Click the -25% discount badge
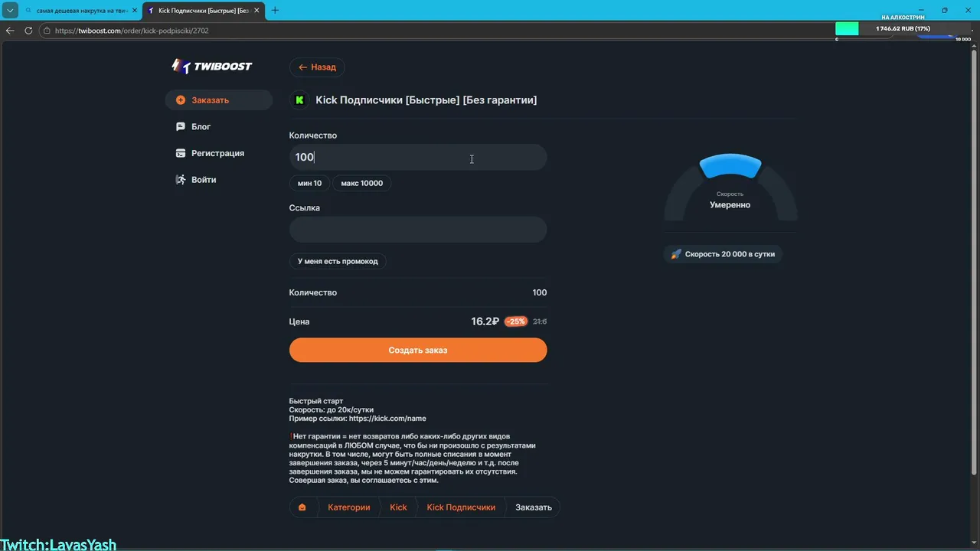Image resolution: width=980 pixels, height=551 pixels. (516, 321)
